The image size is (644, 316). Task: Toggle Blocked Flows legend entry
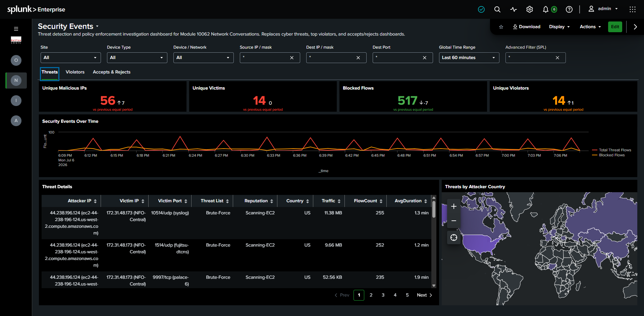coord(608,155)
